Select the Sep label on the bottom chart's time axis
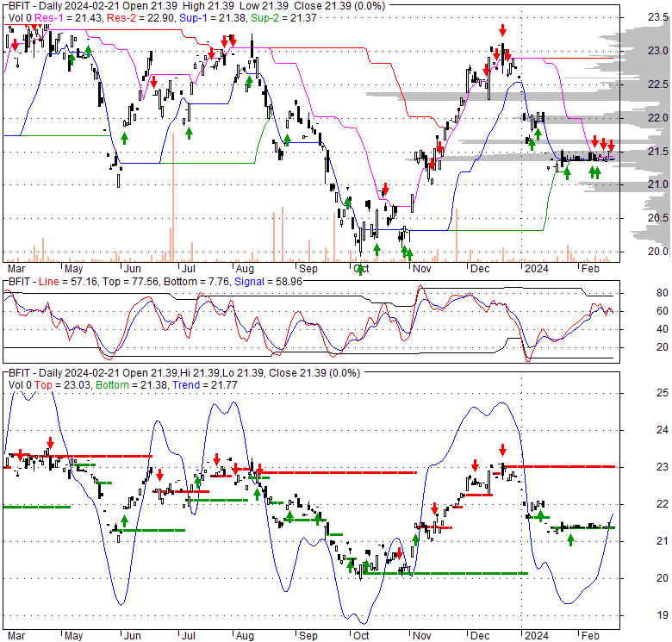 click(x=308, y=636)
